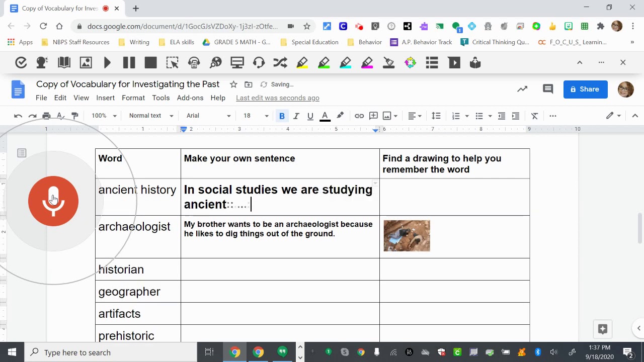
Task: Collapse the Read&Write toolbar
Action: coord(580,62)
